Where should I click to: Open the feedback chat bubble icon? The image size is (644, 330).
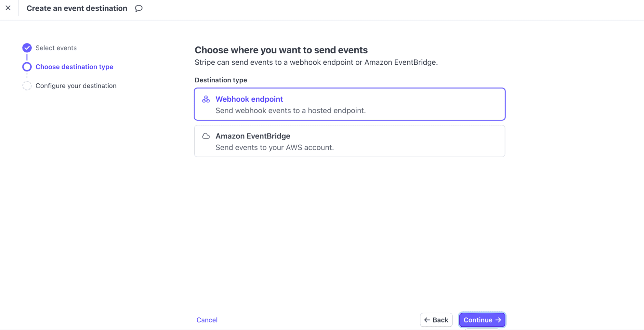coord(139,8)
